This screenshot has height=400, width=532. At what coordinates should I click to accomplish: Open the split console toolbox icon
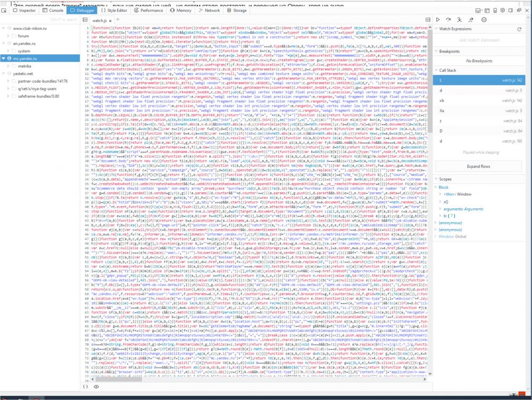tap(487, 11)
